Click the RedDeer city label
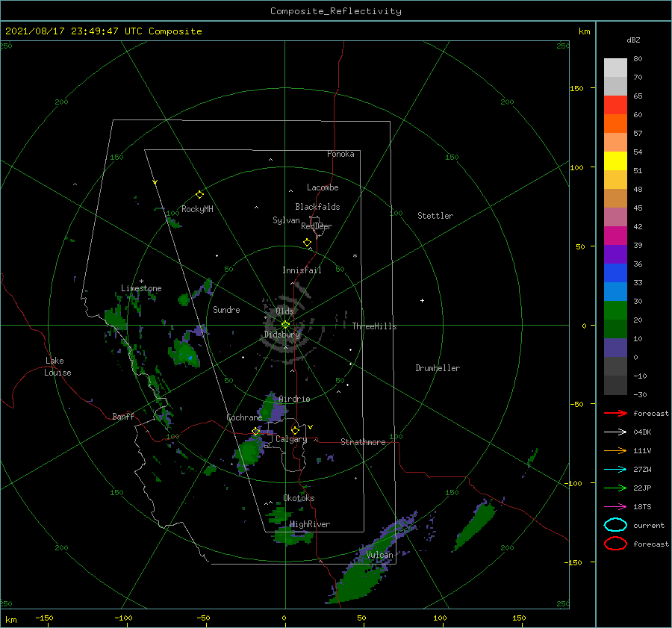 (x=317, y=226)
